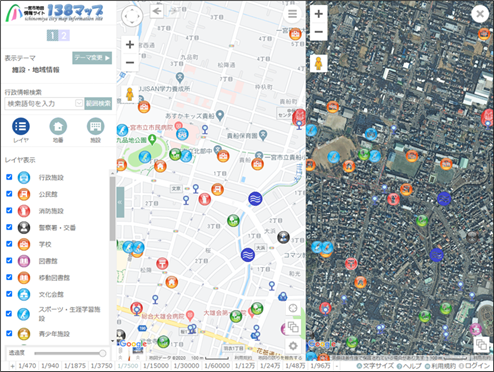Image resolution: width=494 pixels, height=372 pixels.
Task: Click the left map hamburger menu icon
Action: point(292,14)
